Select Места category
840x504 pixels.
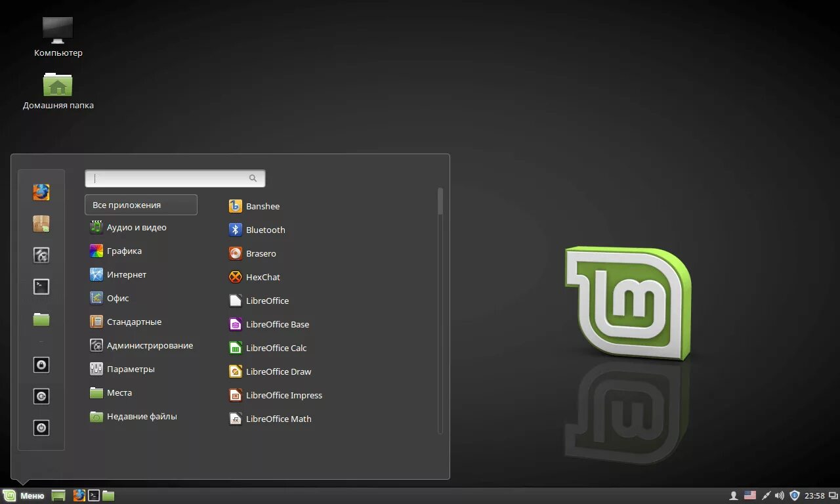point(111,392)
